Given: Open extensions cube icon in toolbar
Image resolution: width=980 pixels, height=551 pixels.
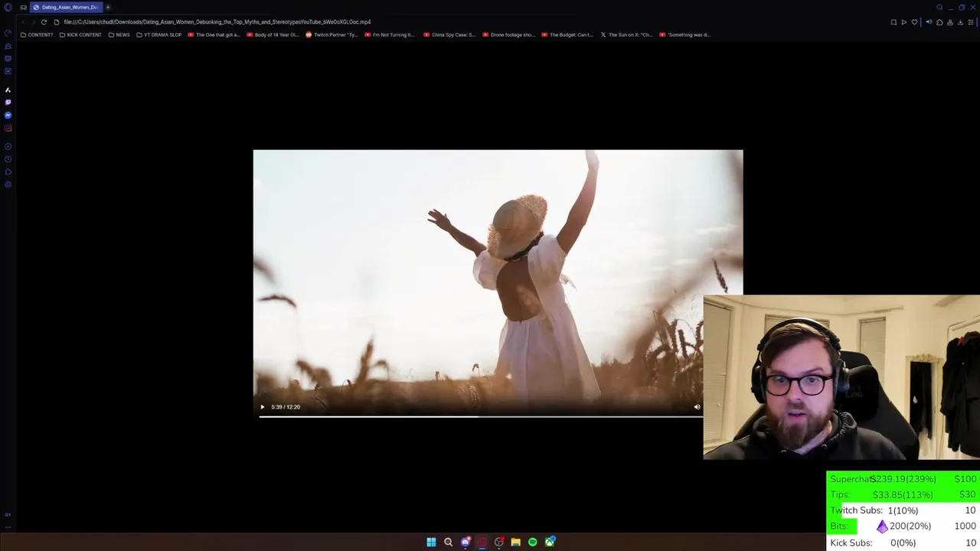Looking at the screenshot, I should click(939, 22).
